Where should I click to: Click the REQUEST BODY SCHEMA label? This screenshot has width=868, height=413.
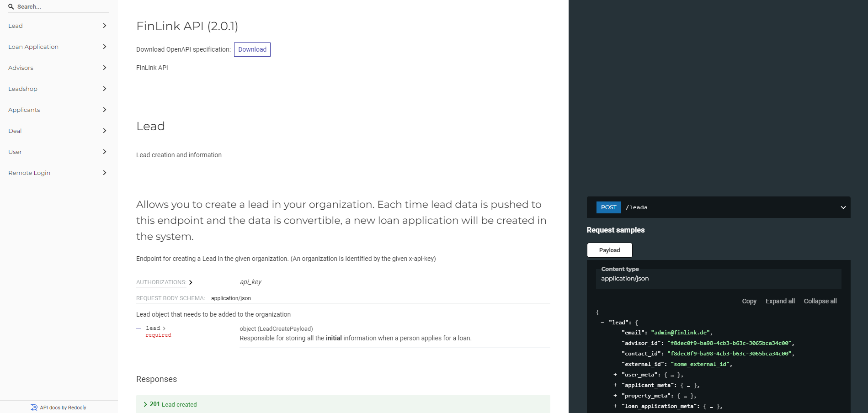[x=170, y=298]
